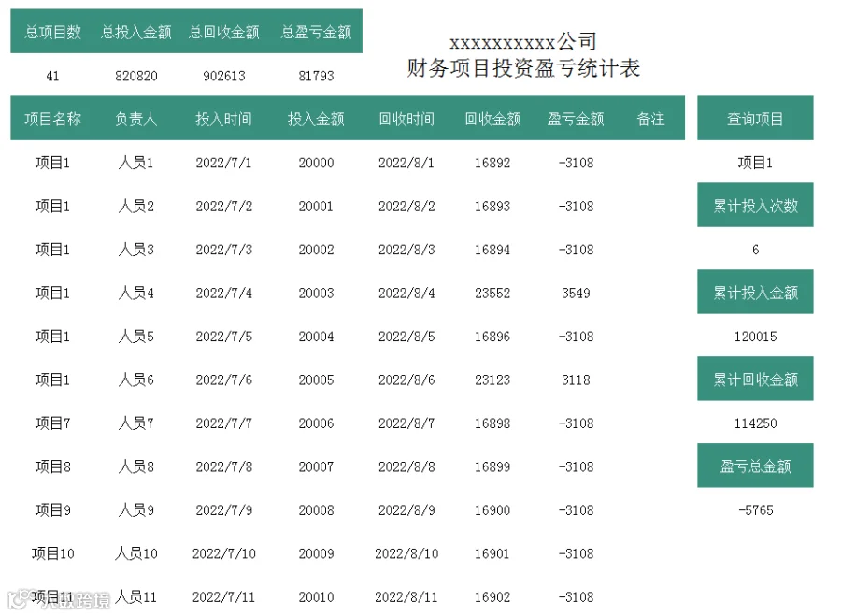This screenshot has width=841, height=616.
Task: Select the 备注 column header
Action: click(x=650, y=119)
